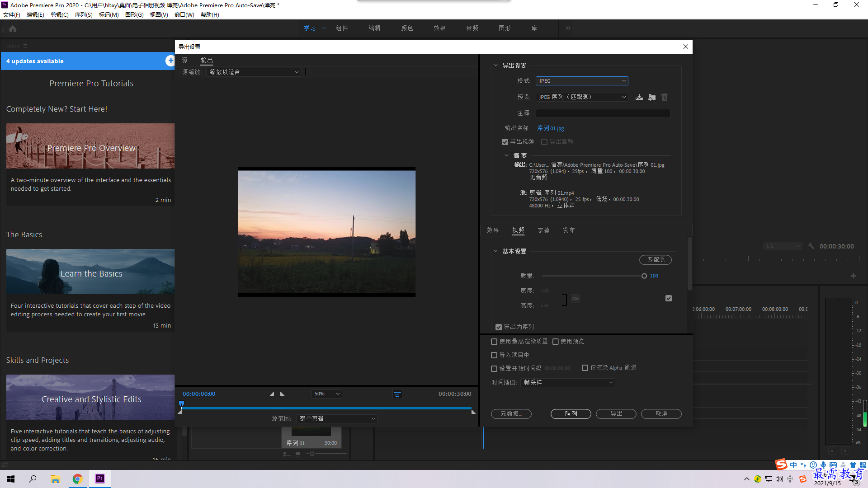Click the 匹配源 button

pos(656,260)
